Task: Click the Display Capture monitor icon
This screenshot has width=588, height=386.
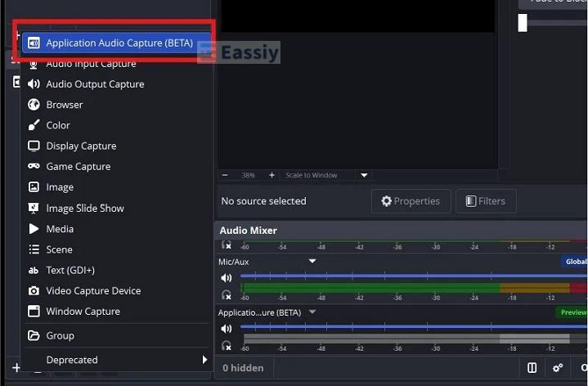Action: [34, 146]
